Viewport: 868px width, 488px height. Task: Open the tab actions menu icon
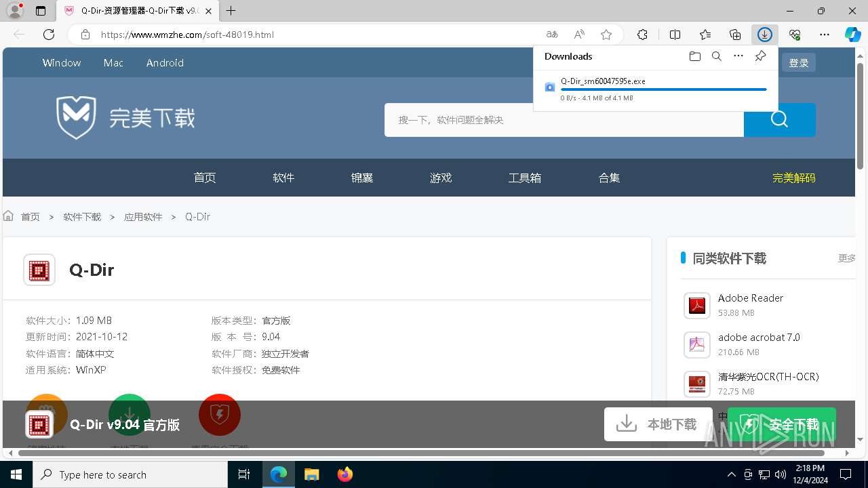(x=41, y=11)
